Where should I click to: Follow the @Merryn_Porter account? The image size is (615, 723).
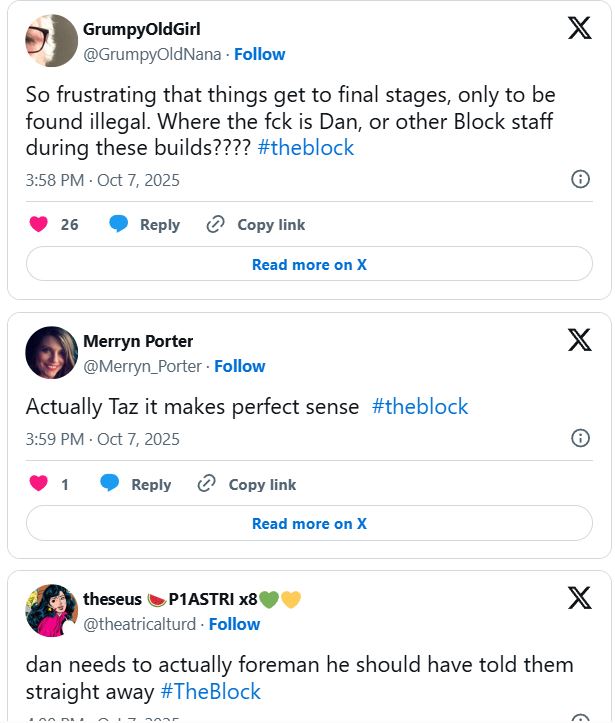point(239,366)
